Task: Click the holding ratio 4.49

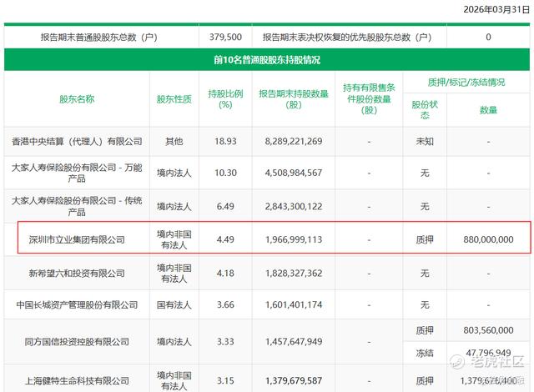Action: pos(225,239)
